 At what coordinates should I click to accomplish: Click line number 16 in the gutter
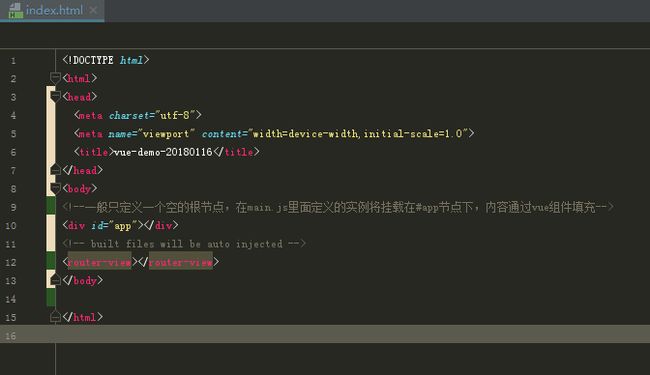(11, 336)
